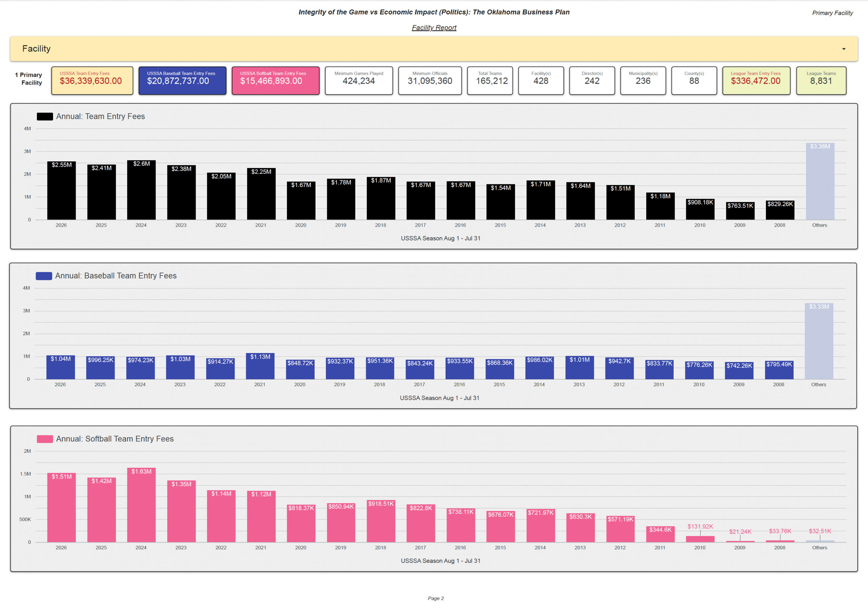Click the $763.51K value label

(740, 206)
